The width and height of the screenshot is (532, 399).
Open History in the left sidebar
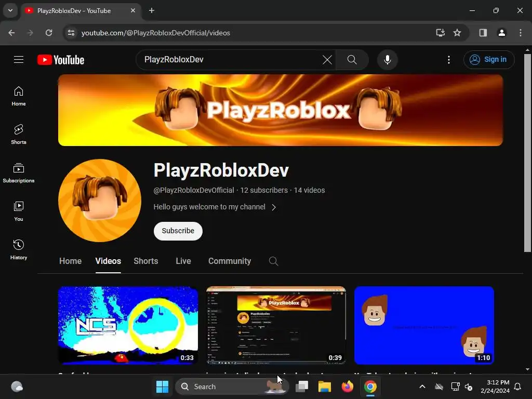(x=19, y=250)
